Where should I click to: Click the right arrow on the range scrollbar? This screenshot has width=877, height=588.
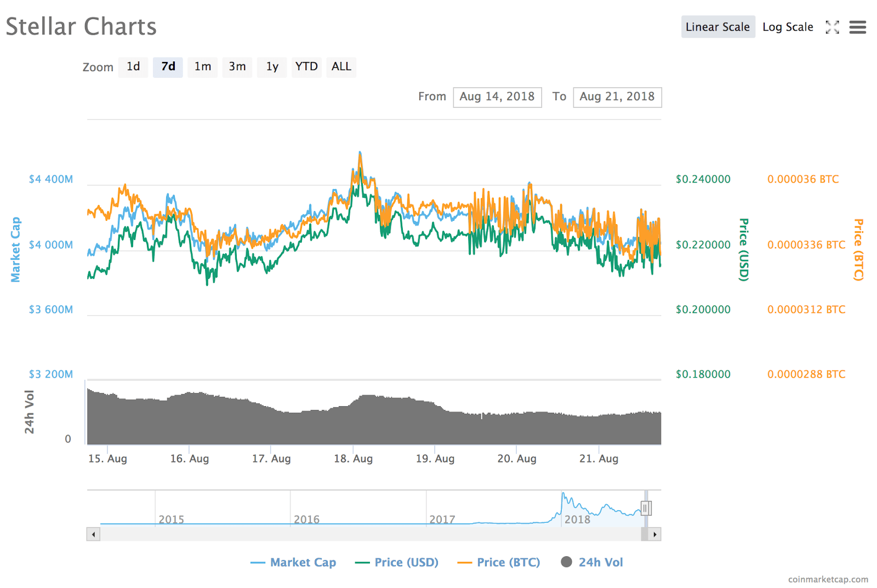[656, 533]
